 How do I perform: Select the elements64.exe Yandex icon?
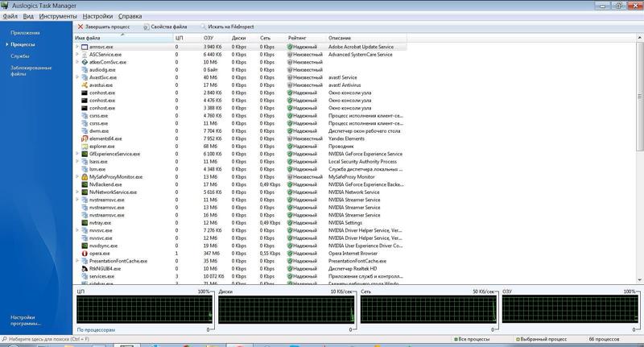click(85, 138)
